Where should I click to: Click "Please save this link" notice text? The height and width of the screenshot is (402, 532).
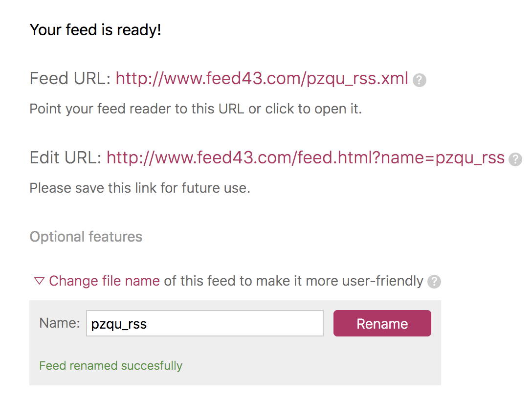coord(140,188)
